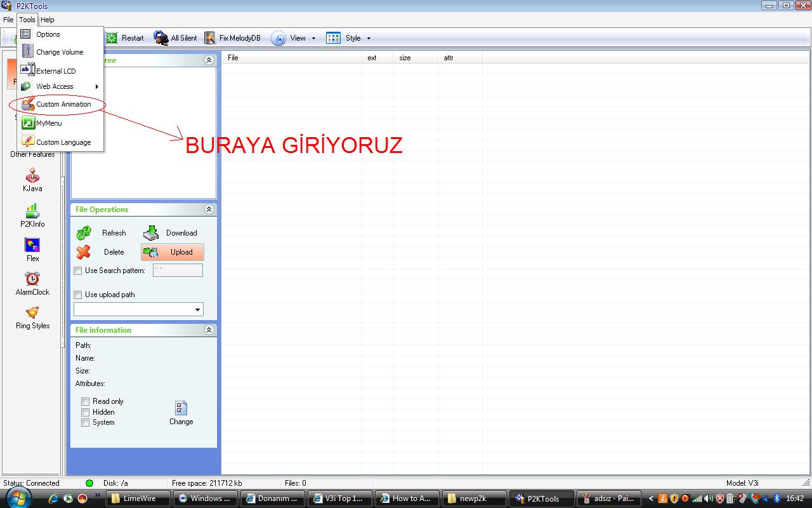The height and width of the screenshot is (508, 812).
Task: Click the View disc icon
Action: (278, 38)
